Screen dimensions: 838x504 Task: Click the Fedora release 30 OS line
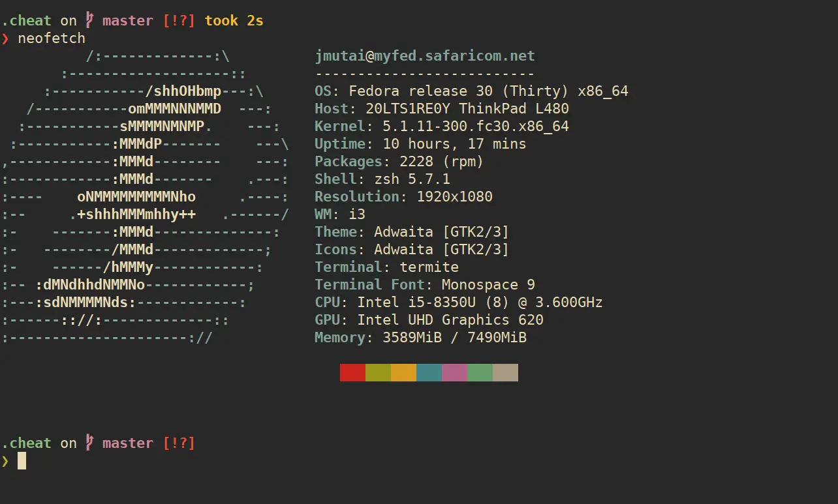coord(471,91)
